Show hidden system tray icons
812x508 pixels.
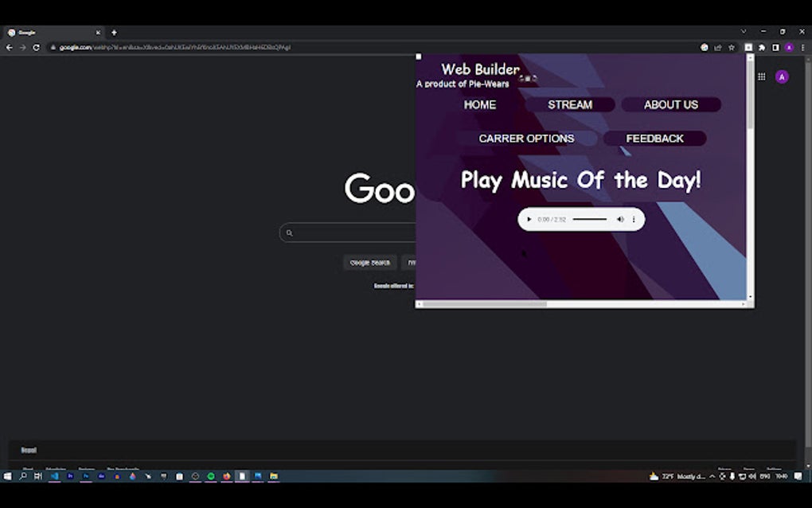click(x=712, y=476)
